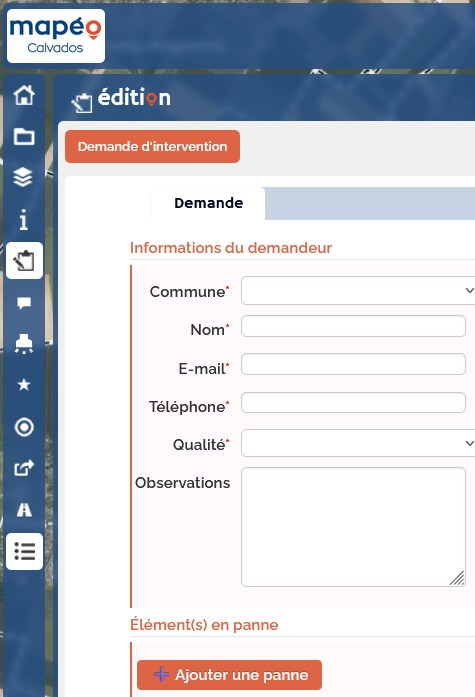
Task: Expand the Commune dropdown
Action: click(358, 291)
